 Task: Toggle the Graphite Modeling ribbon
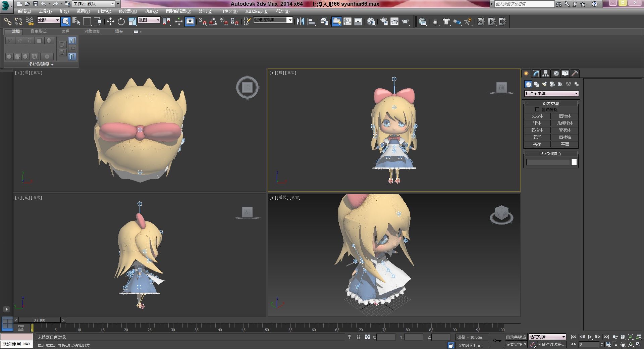(x=336, y=21)
